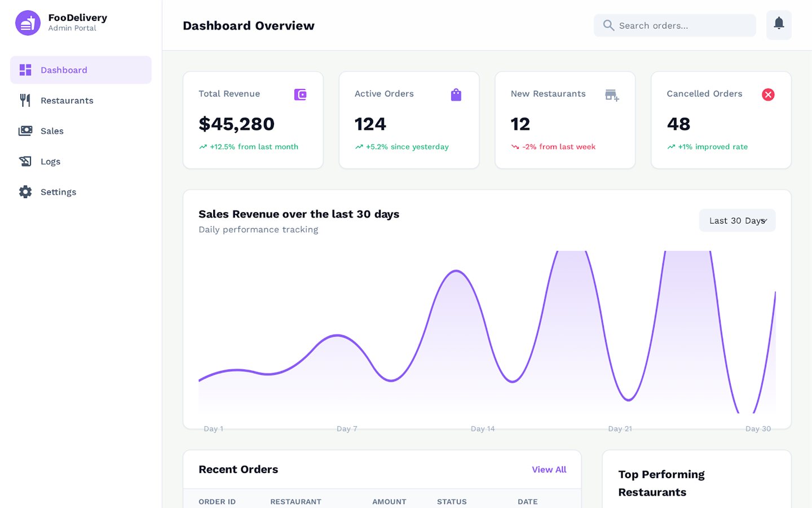Click the +12.5% from last month text

[254, 147]
